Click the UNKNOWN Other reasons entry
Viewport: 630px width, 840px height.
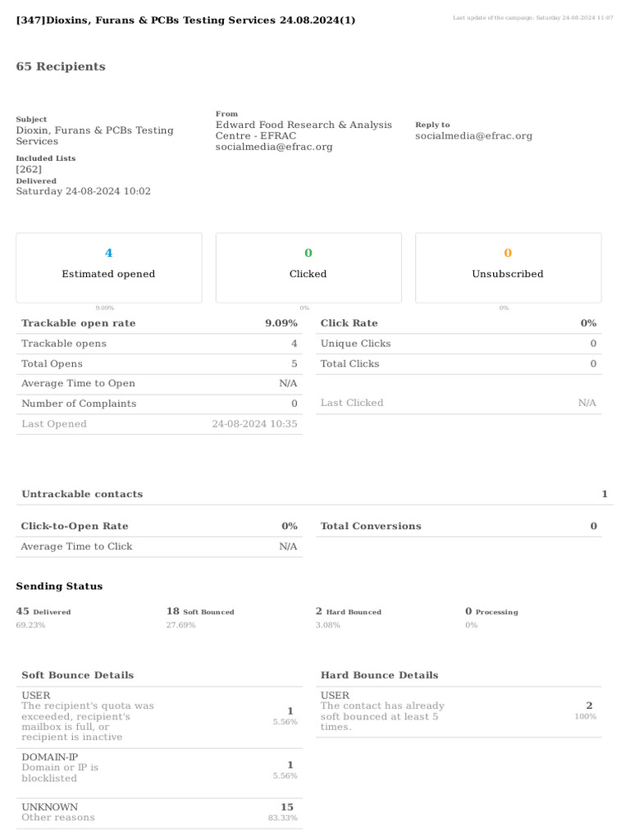tap(159, 812)
